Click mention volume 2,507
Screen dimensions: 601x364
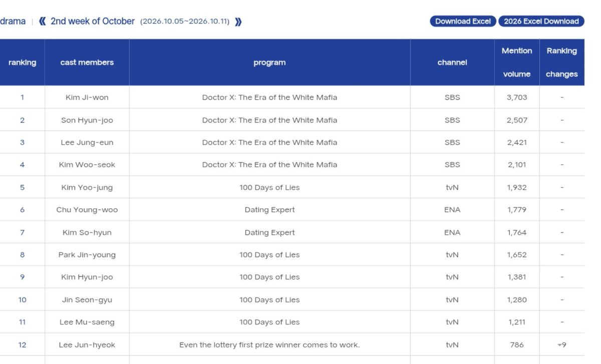[517, 120]
